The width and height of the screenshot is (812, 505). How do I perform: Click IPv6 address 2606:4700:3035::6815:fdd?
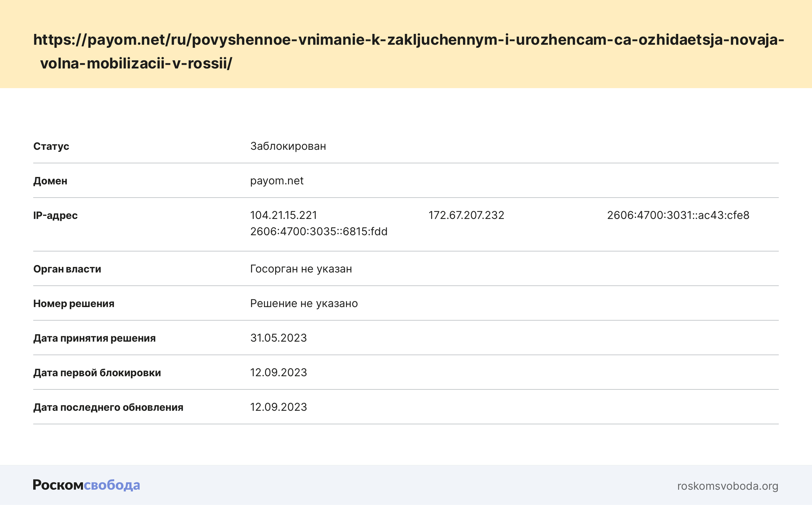point(319,231)
